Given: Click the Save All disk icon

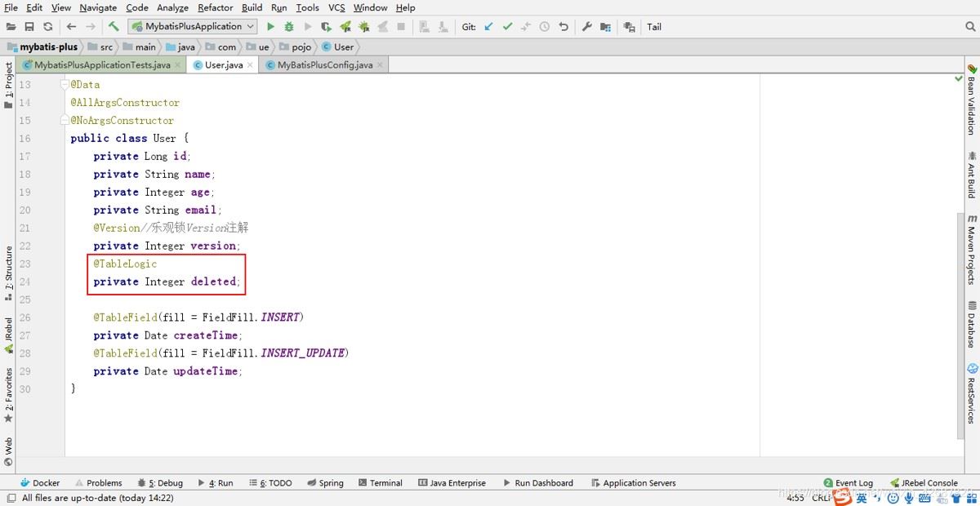Looking at the screenshot, I should pyautogui.click(x=29, y=27).
